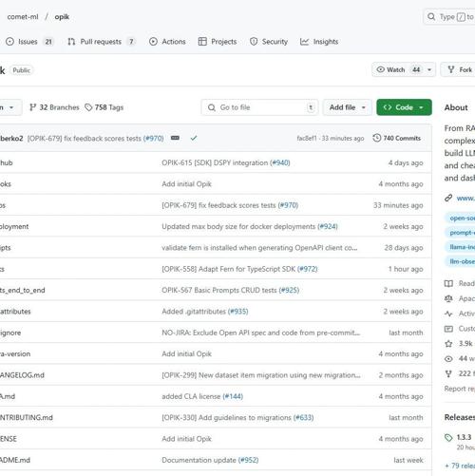Open the README.md file

coord(15,460)
